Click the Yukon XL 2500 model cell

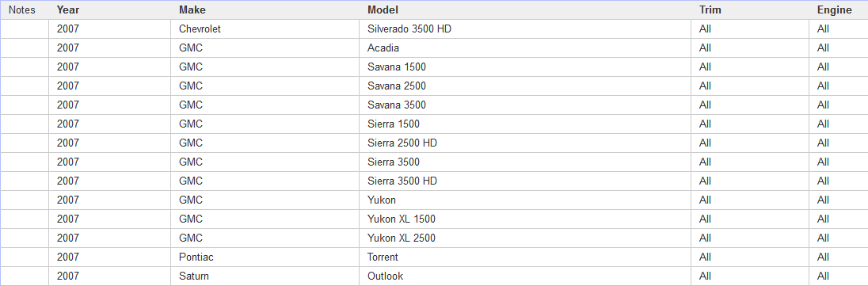coord(525,238)
